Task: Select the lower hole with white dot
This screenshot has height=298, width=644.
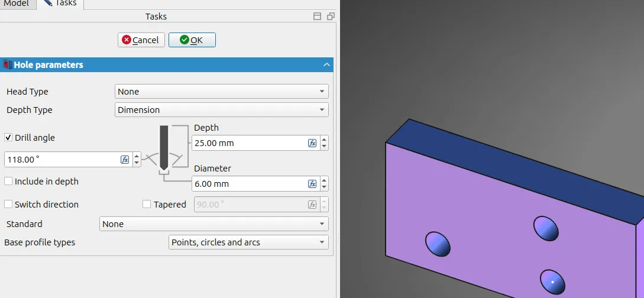Action: coord(552,282)
